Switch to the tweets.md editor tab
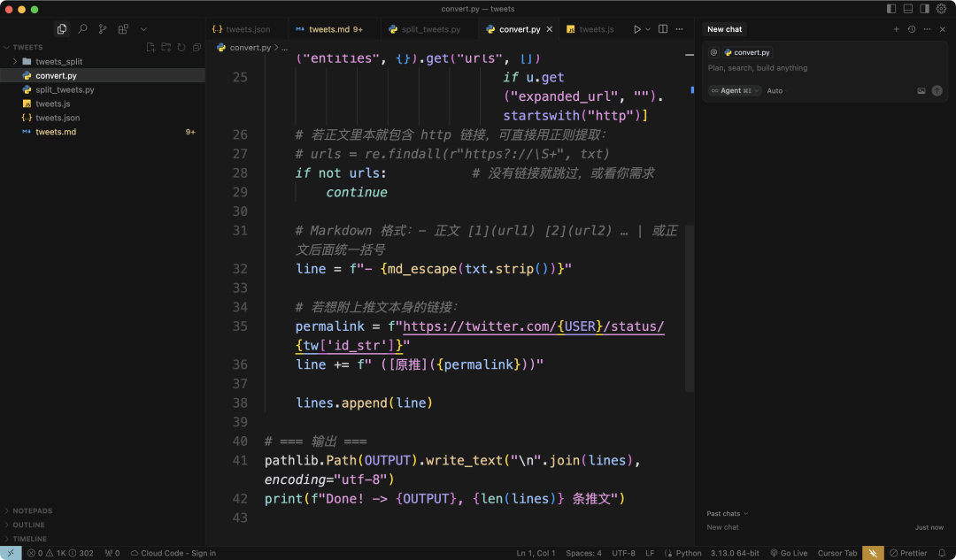The height and width of the screenshot is (560, 956). pyautogui.click(x=334, y=29)
